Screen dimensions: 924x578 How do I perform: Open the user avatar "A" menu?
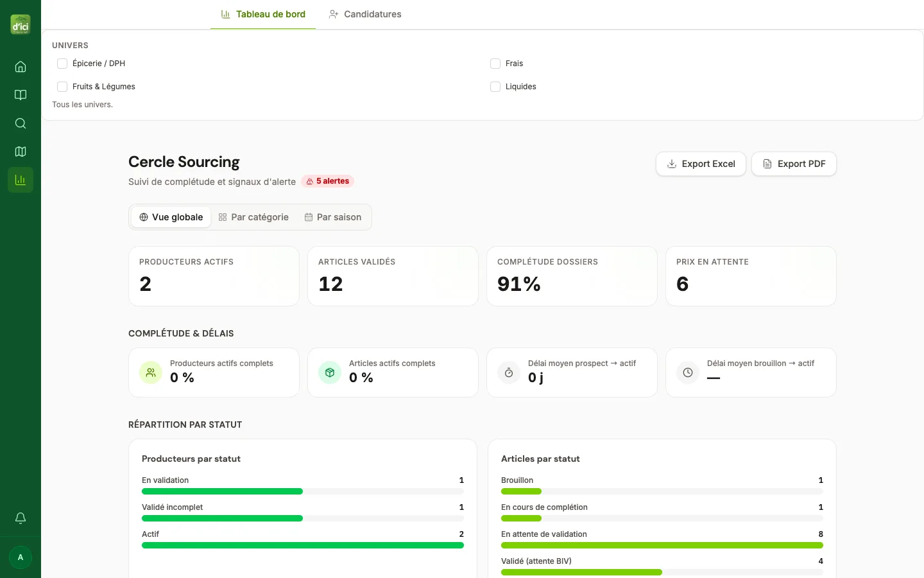click(x=21, y=557)
